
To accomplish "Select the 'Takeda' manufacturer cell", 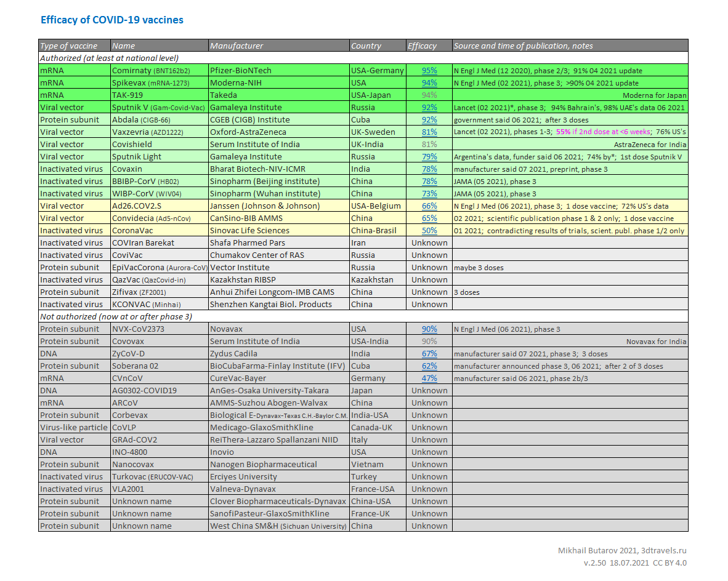I will pos(278,95).
